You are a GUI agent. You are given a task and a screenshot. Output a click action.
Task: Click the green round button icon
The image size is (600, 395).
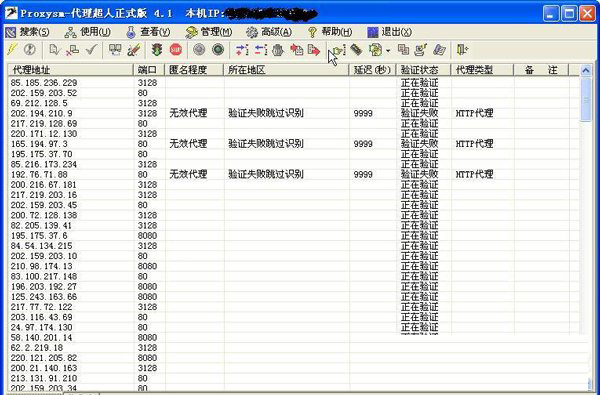[218, 49]
